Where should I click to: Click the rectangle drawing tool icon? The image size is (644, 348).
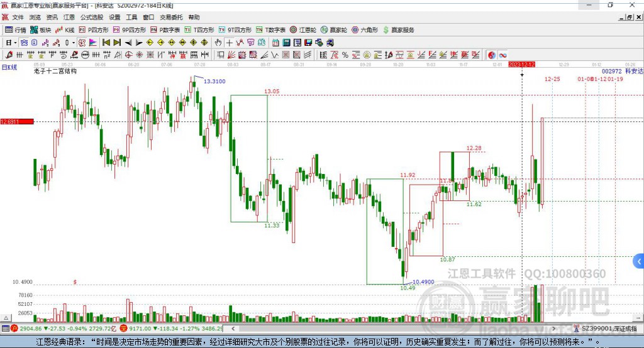[221, 55]
